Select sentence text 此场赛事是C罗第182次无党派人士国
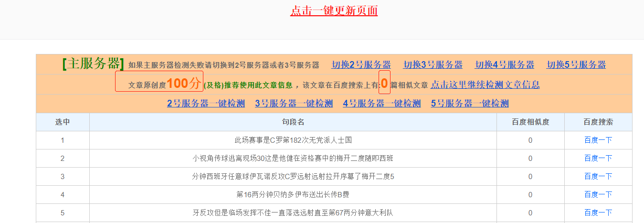Screen dimensions: 644x223 point(293,140)
